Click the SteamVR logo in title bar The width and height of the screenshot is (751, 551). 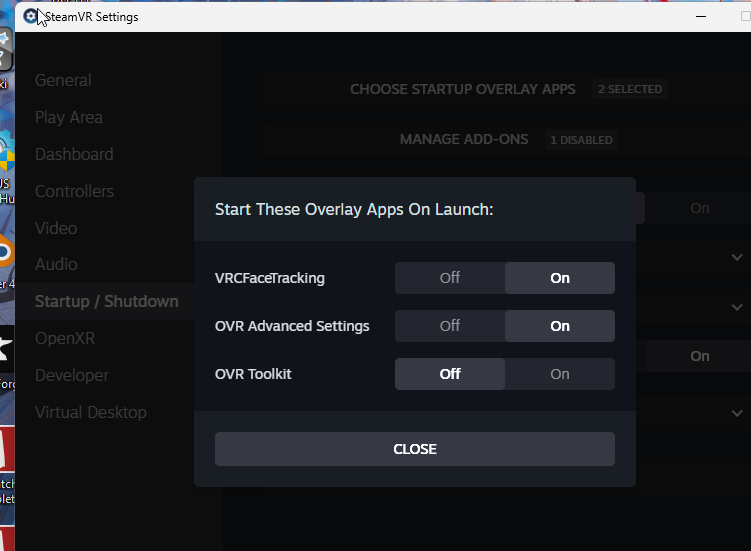click(31, 16)
